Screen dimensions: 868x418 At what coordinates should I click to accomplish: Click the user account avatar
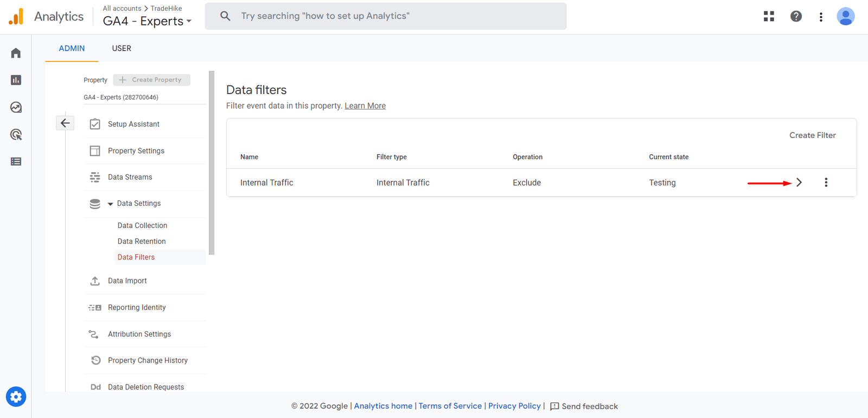pyautogui.click(x=845, y=16)
